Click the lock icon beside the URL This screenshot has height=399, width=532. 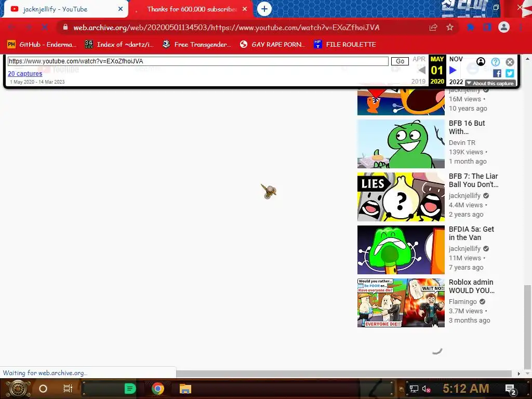coord(65,27)
